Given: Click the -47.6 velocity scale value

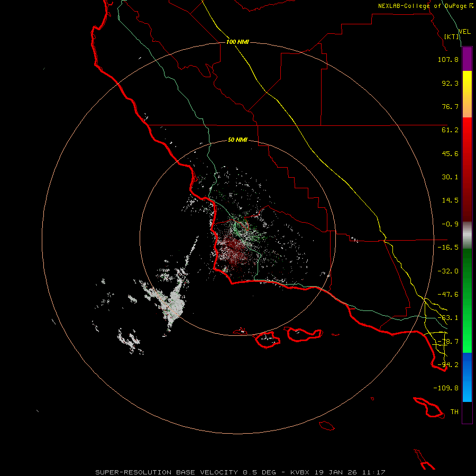Looking at the screenshot, I should click(448, 295).
